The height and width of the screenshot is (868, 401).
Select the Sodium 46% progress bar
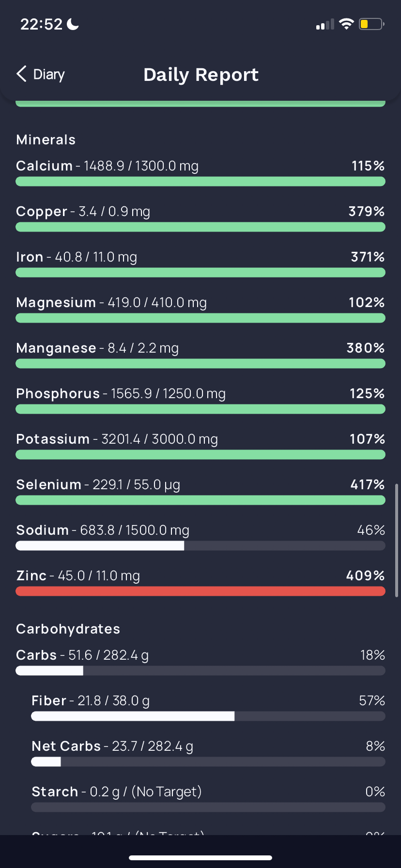[x=200, y=546]
